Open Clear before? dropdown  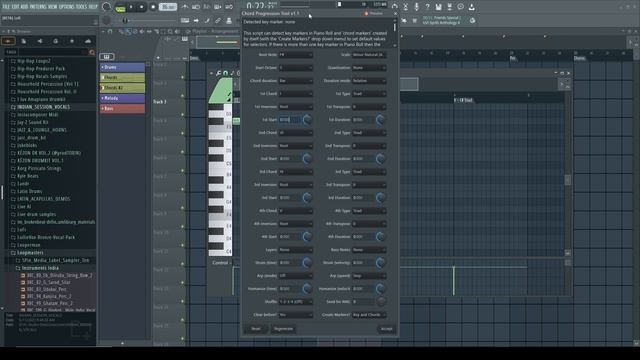(x=296, y=315)
